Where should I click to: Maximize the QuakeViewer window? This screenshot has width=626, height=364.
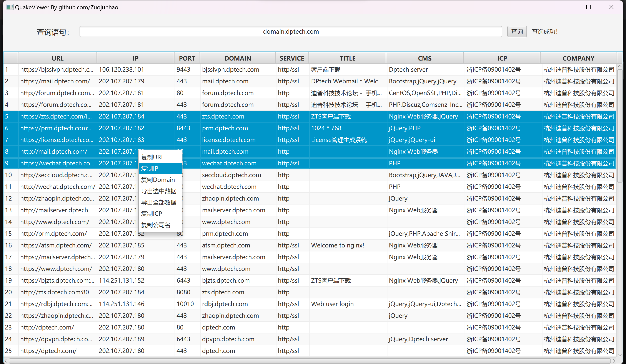click(x=588, y=7)
